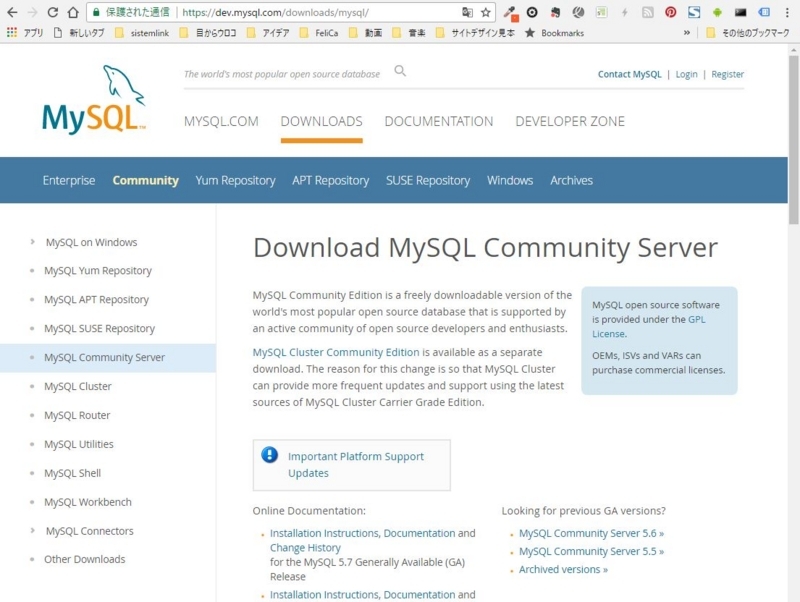Open the DOWNLOADS top navigation tab
This screenshot has width=800, height=602.
pos(321,121)
